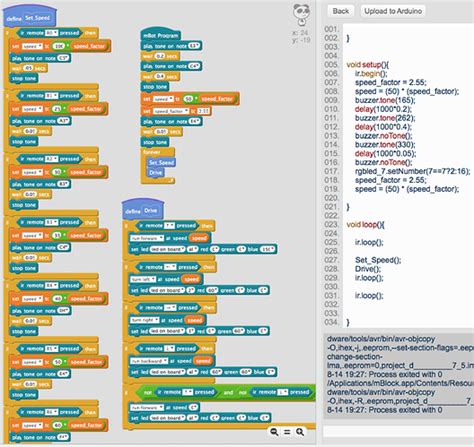The width and height of the screenshot is (474, 447).
Task: Open the turn left direction dropdown
Action: [143, 279]
